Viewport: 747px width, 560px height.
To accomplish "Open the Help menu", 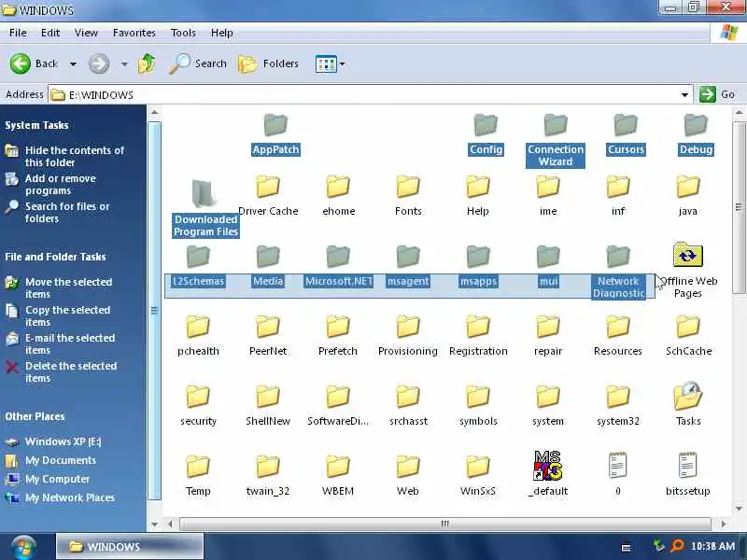I will [222, 33].
